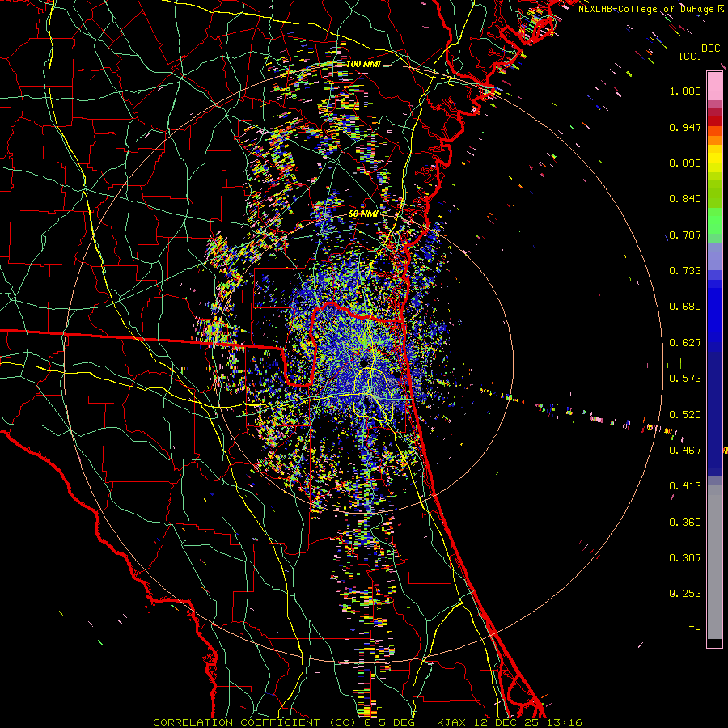Image resolution: width=728 pixels, height=728 pixels.
Task: Click the 0.307 color scale value
Action: (685, 558)
